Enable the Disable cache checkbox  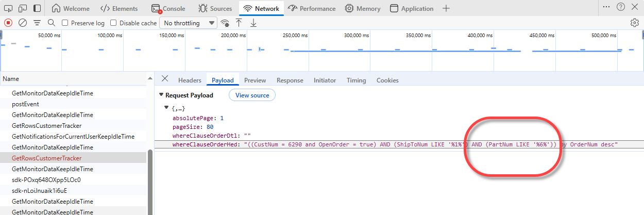[113, 23]
